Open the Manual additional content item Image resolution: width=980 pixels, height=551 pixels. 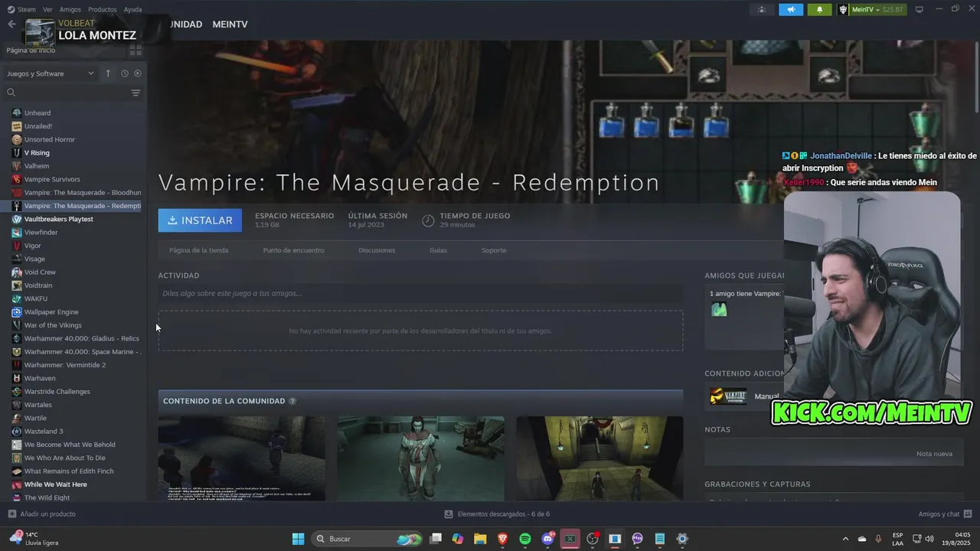744,396
